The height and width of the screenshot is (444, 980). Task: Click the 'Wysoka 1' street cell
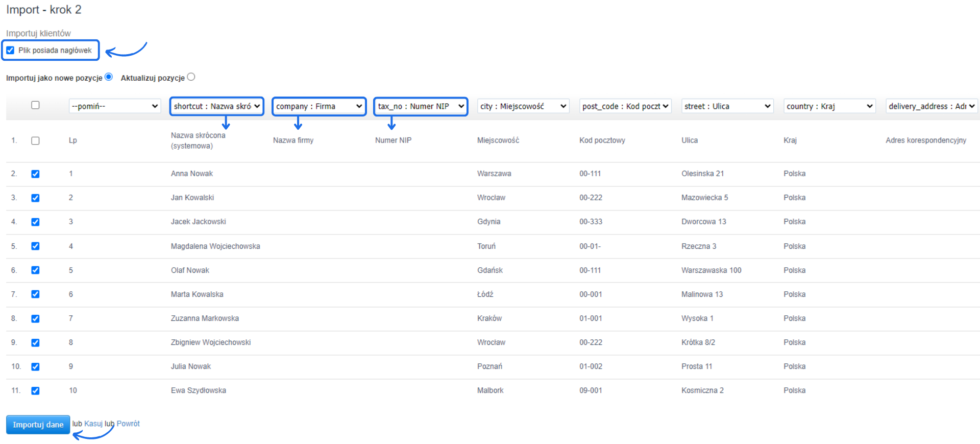698,318
